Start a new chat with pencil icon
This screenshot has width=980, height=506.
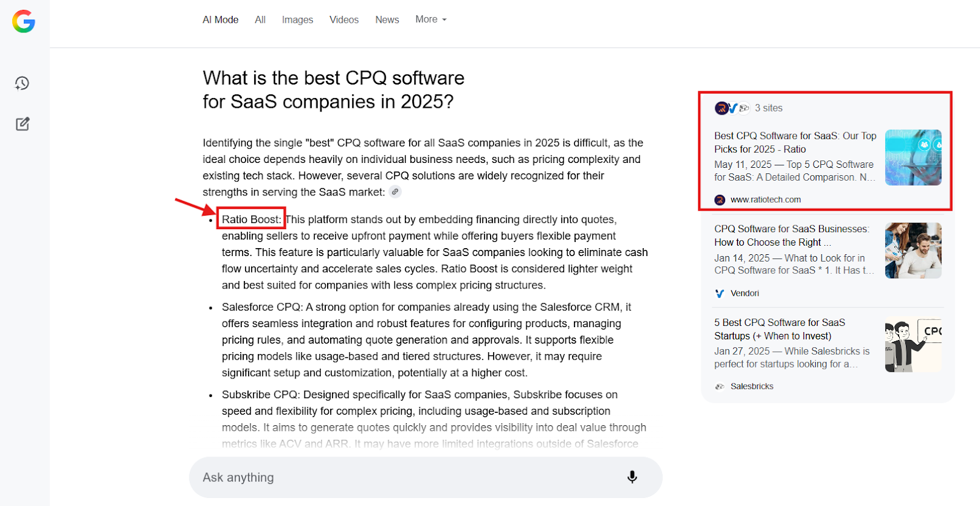23,124
